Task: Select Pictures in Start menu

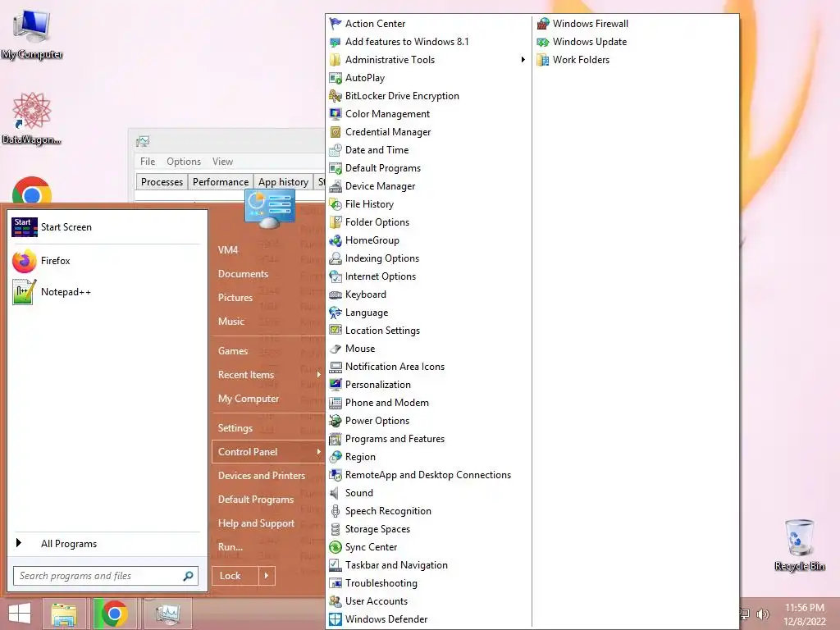Action: point(235,297)
